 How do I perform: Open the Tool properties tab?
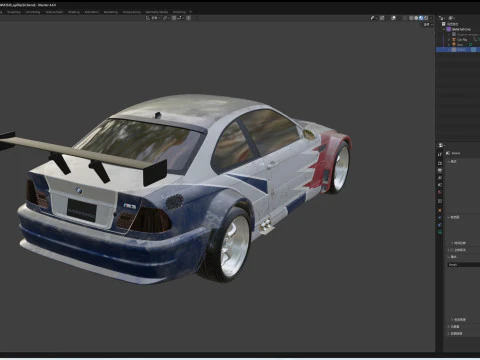440,154
